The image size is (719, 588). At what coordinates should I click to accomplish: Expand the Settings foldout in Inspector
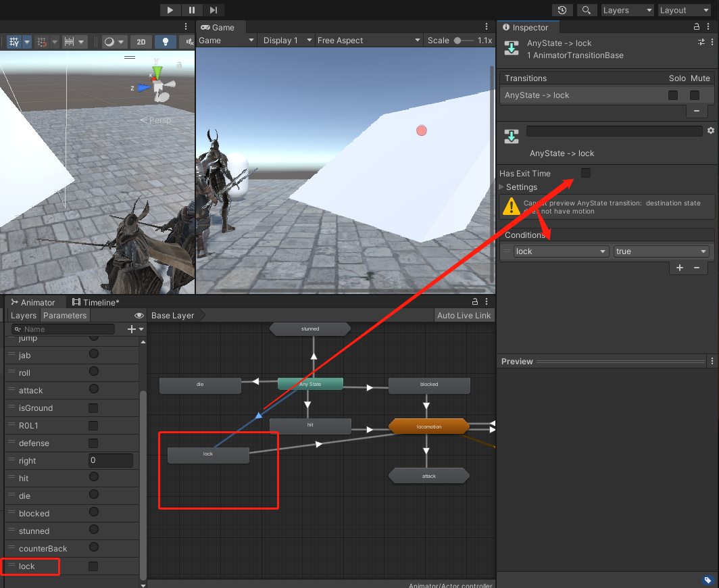pos(521,187)
